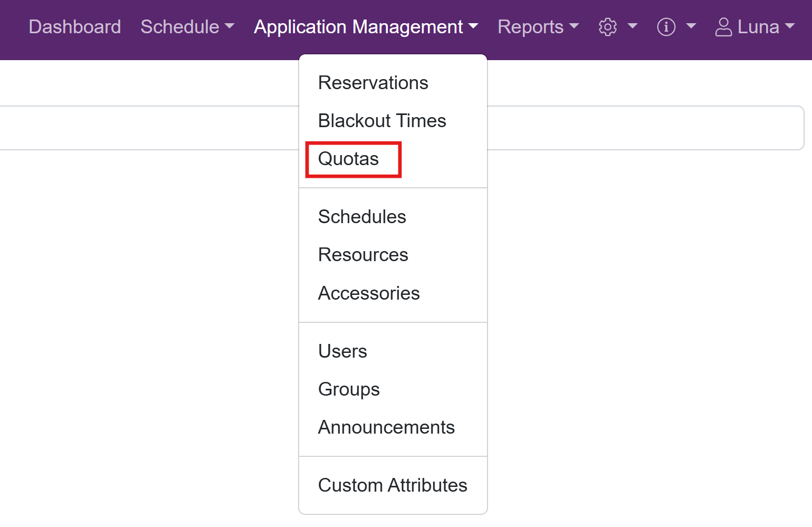This screenshot has width=812, height=527.
Task: Collapse the Application Management dropdown
Action: (x=366, y=27)
